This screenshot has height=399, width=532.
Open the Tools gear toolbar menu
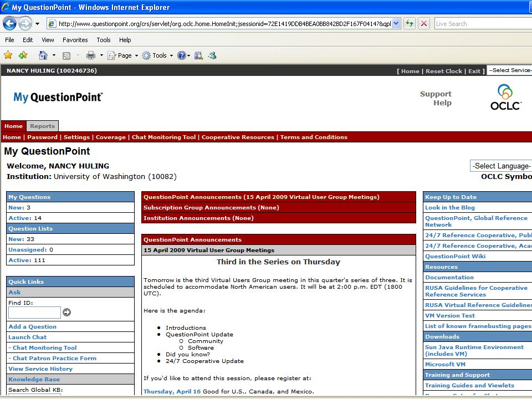pos(157,55)
